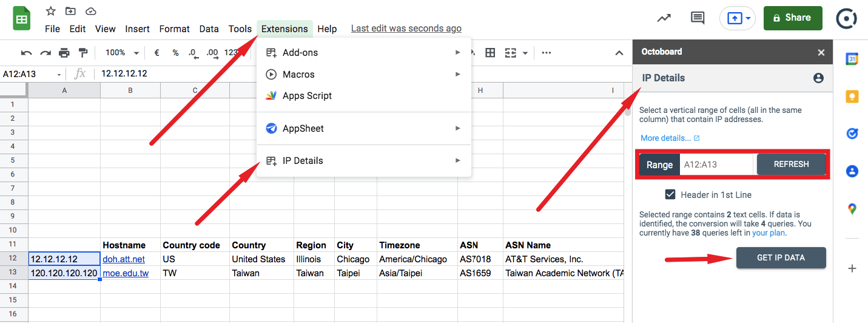Show more toolbar options
This screenshot has height=323, width=868.
547,53
